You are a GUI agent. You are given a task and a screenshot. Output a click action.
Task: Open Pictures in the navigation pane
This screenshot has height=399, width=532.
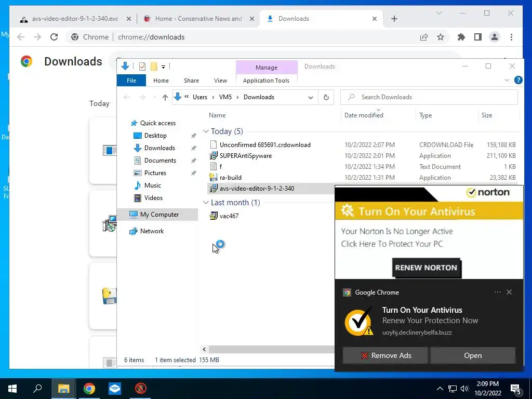[x=155, y=172]
